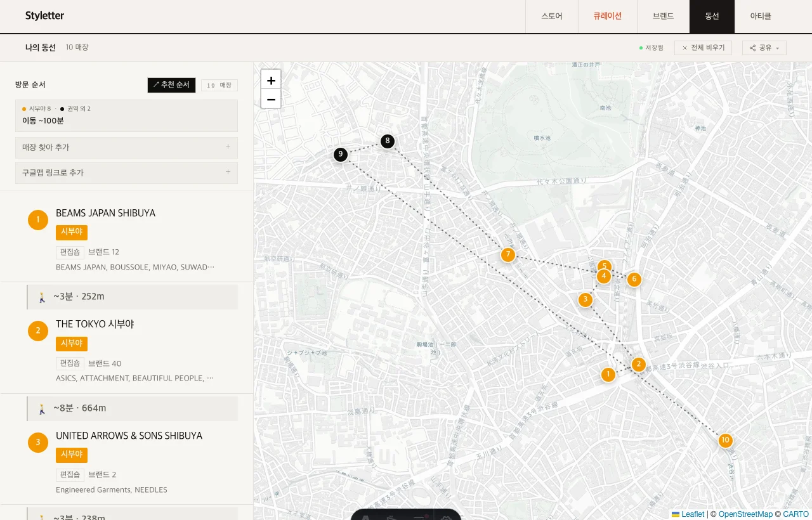Screen dimensions: 812x520
Task: Open the OpenStreetMap attribution link
Action: click(745, 514)
